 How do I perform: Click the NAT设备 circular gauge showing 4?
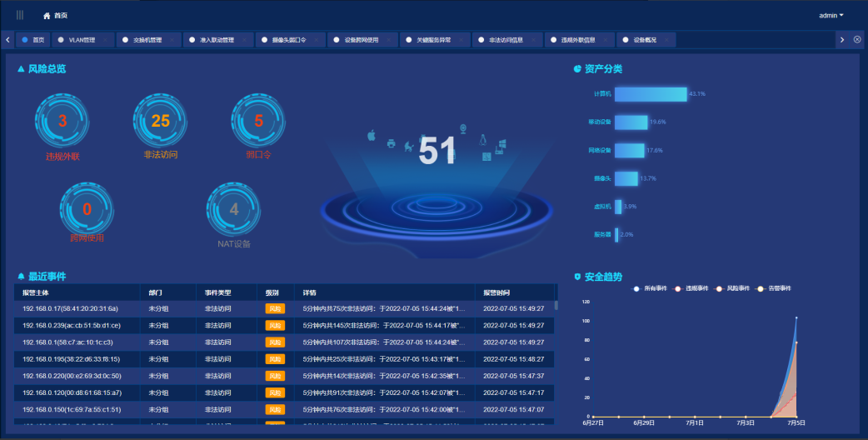[x=234, y=210]
